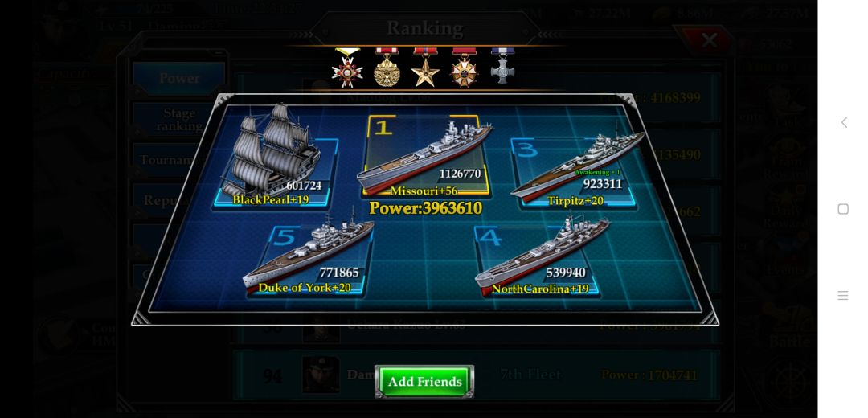Image resolution: width=868 pixels, height=418 pixels.
Task: Select the Duke of York+20 battleship
Action: click(x=309, y=258)
